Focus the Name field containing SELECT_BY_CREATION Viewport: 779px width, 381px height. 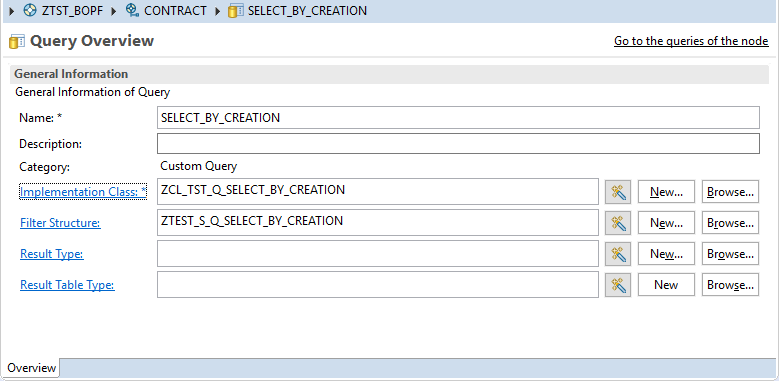(x=458, y=118)
